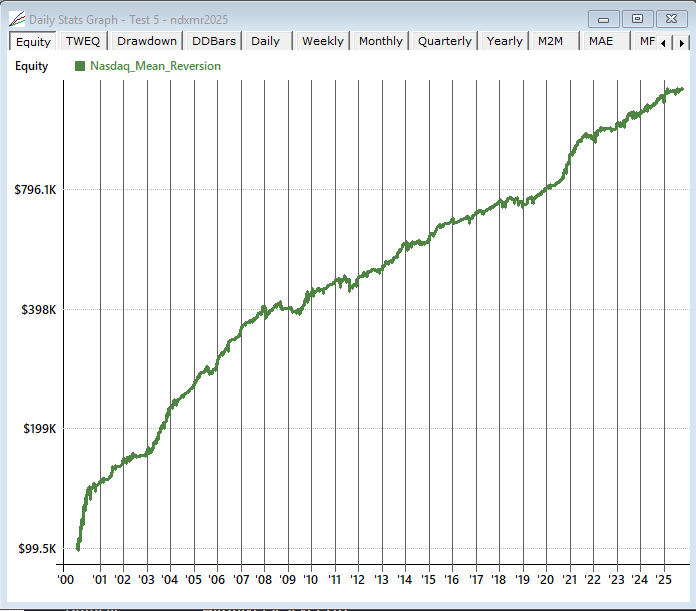Select the Yearly tab

coord(504,41)
